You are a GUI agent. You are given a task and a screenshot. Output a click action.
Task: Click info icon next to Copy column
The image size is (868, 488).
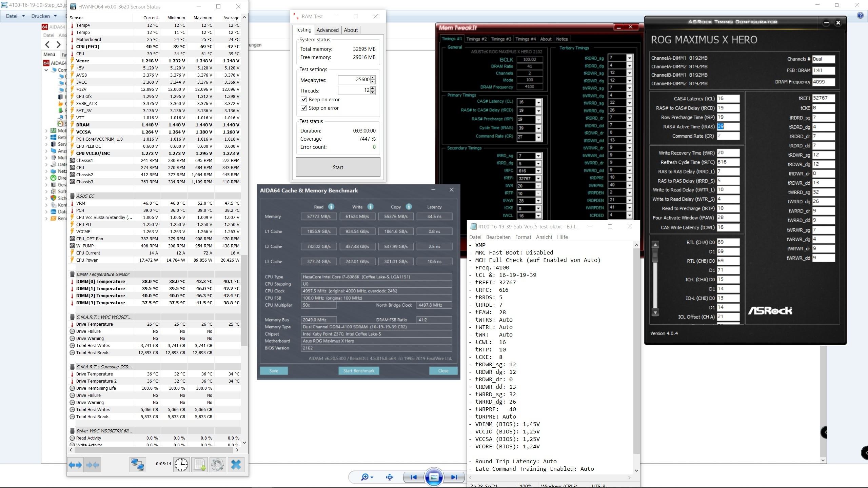[409, 207]
